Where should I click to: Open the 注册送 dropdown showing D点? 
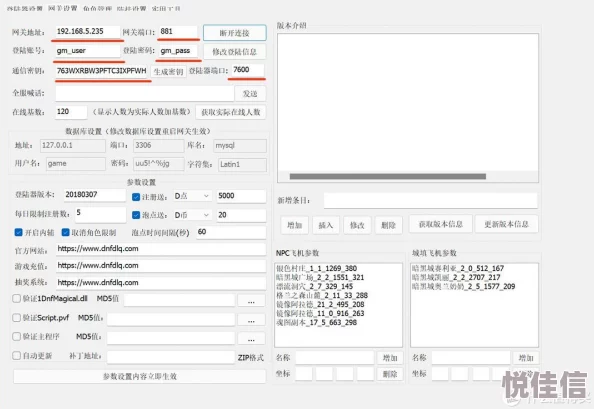point(192,196)
